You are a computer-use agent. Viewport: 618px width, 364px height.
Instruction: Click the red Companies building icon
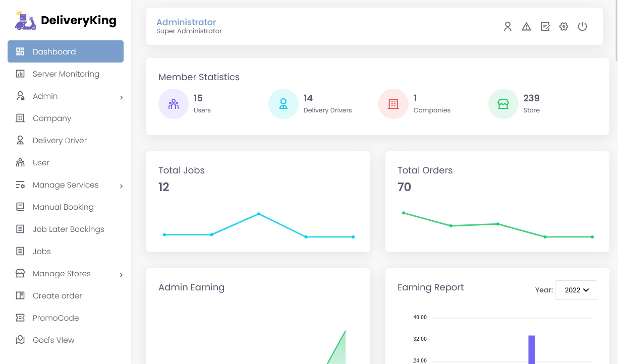click(393, 104)
